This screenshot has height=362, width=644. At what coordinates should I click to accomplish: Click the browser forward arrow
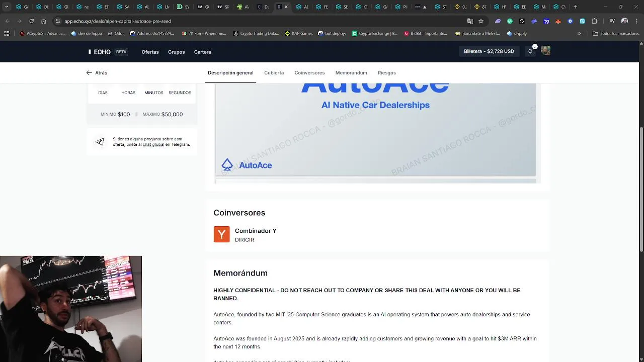19,21
